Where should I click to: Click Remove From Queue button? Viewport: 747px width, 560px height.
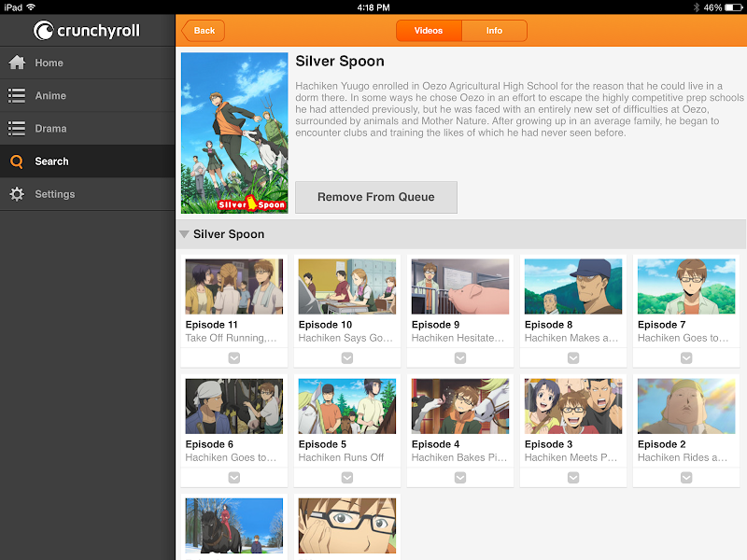pyautogui.click(x=376, y=197)
